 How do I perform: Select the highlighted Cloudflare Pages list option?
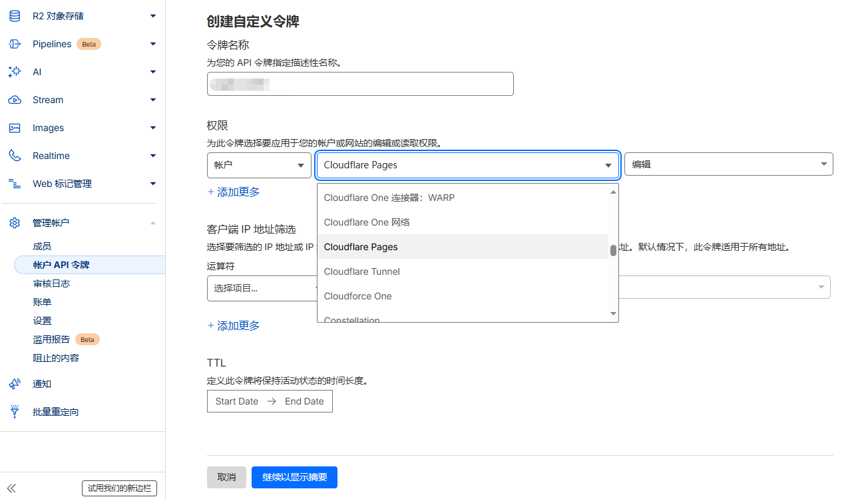pyautogui.click(x=463, y=247)
